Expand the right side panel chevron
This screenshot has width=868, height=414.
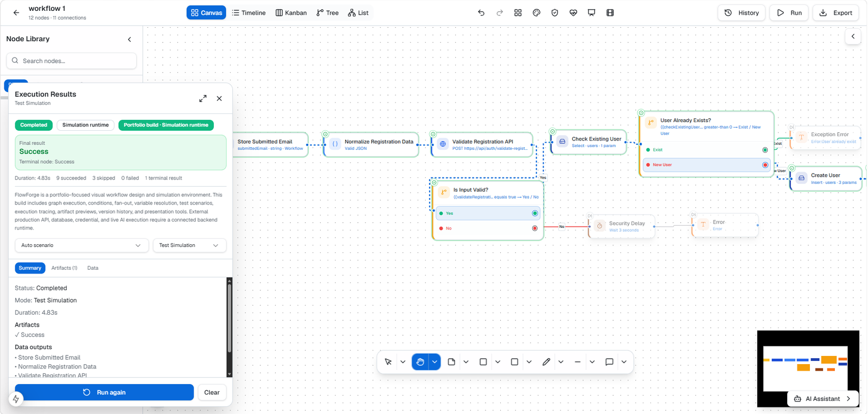[x=853, y=36]
